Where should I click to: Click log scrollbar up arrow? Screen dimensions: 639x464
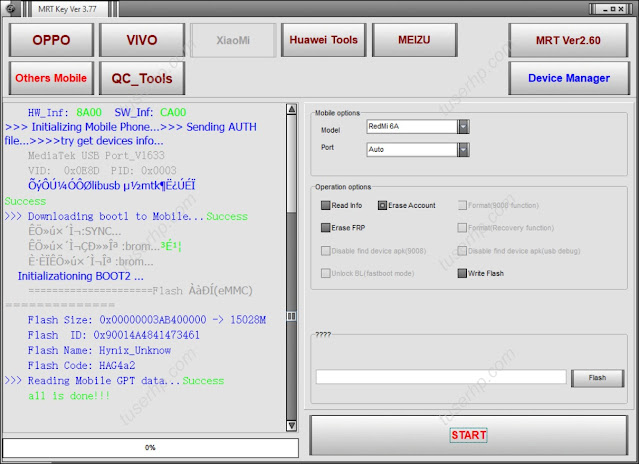pos(291,109)
